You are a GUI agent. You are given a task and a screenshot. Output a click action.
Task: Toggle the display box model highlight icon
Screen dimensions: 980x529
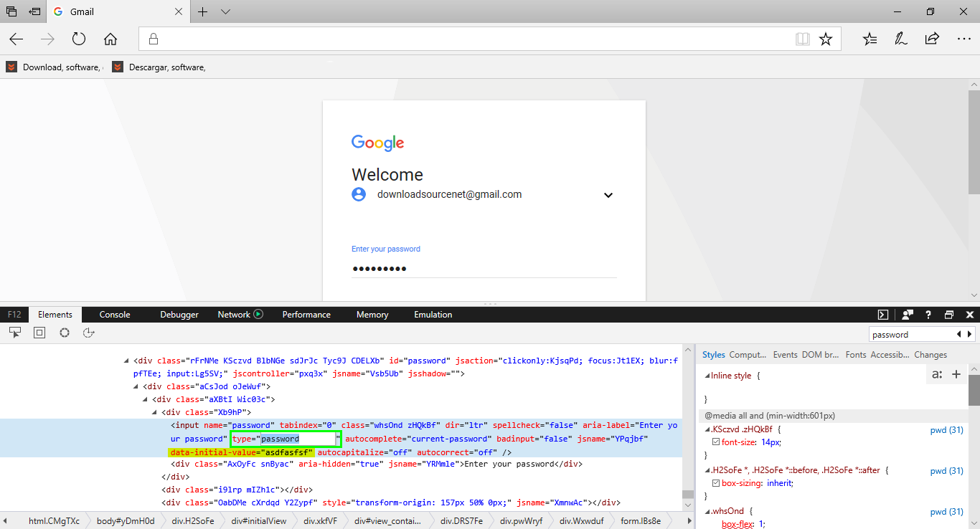click(39, 333)
